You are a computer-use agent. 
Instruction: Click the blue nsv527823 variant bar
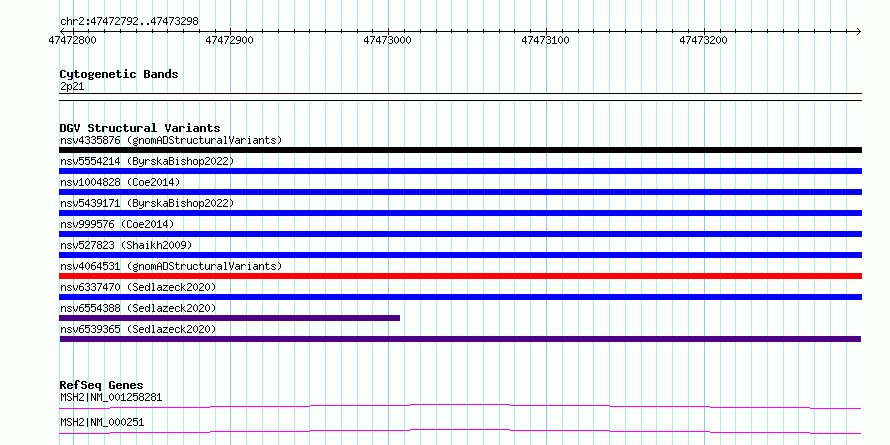[x=460, y=255]
